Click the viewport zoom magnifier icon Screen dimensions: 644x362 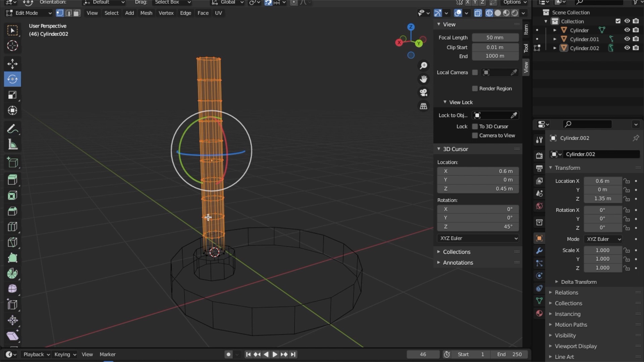pyautogui.click(x=424, y=66)
